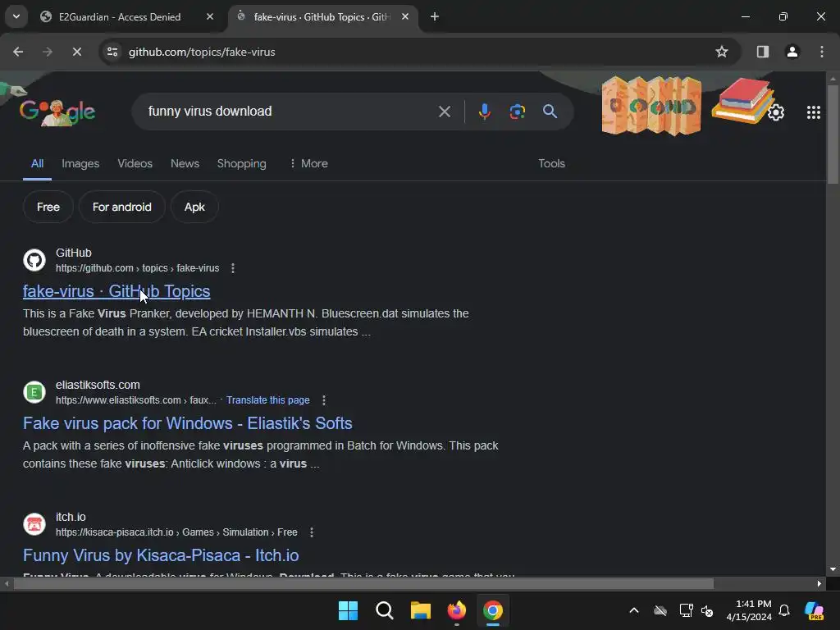Open Google quick settings gear

tap(776, 112)
